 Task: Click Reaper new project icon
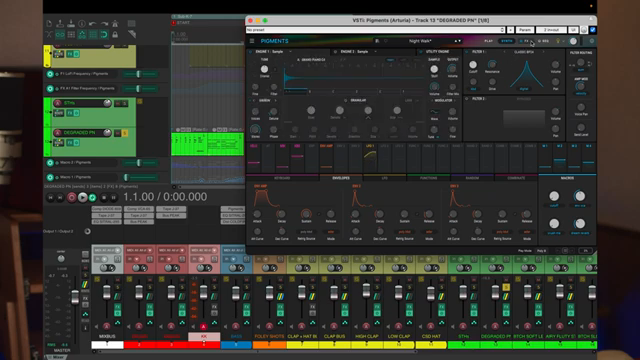tap(49, 24)
